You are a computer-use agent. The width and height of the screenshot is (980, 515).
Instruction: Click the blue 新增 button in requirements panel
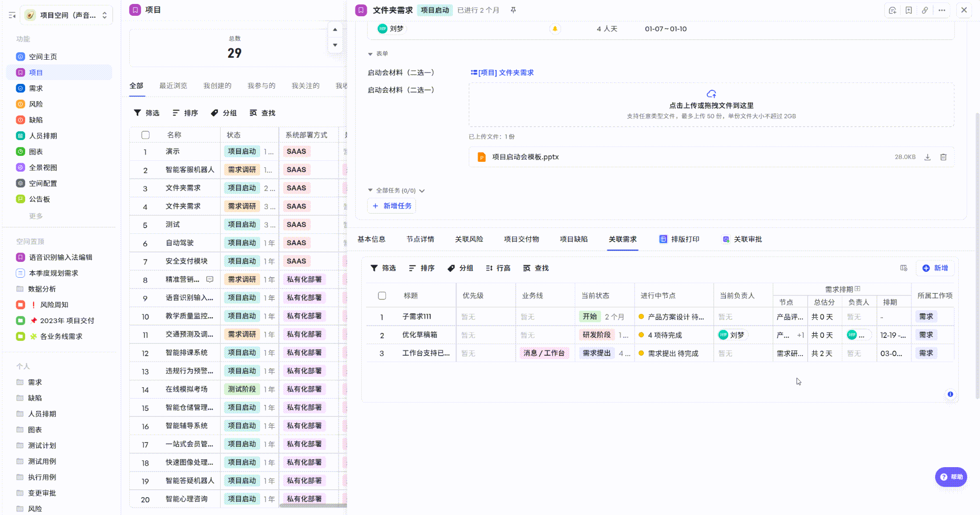tap(935, 268)
